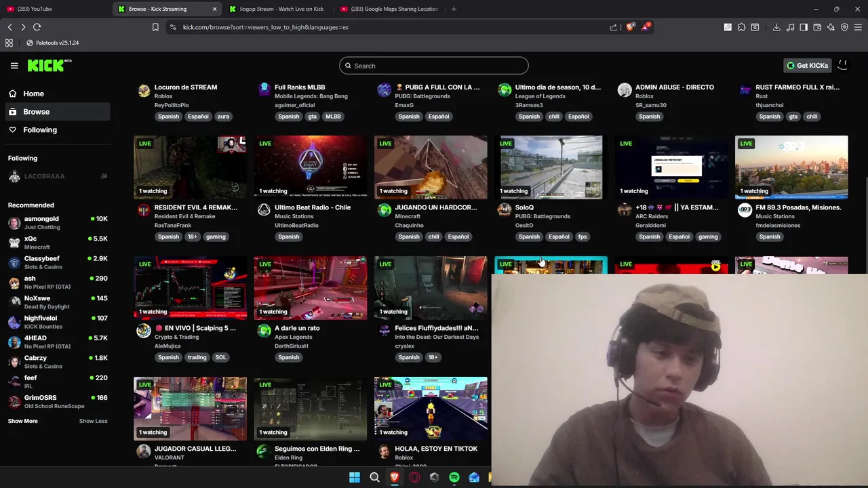The image size is (868, 488).
Task: Open the Kick hamburger sidebar menu
Action: 14,66
